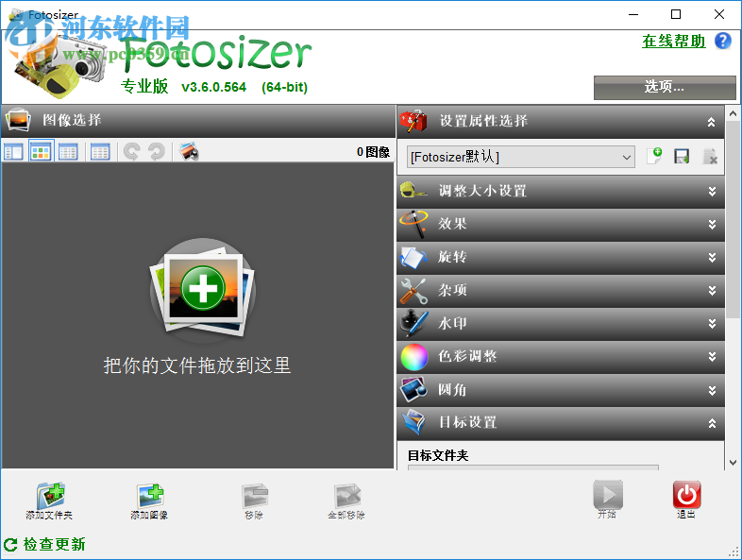The height and width of the screenshot is (560, 742).
Task: Click the ink pen watermark icon
Action: (414, 323)
